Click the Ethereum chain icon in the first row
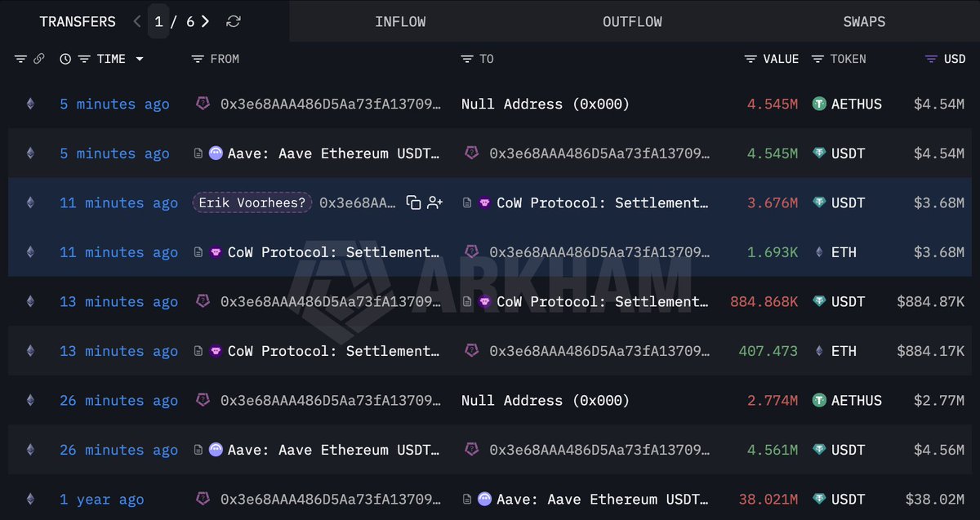This screenshot has width=980, height=520. tap(30, 104)
